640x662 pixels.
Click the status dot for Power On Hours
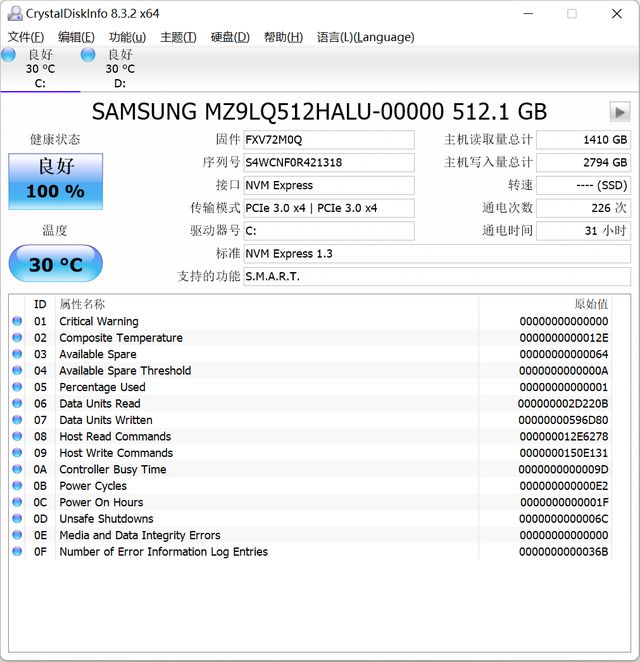click(x=17, y=502)
